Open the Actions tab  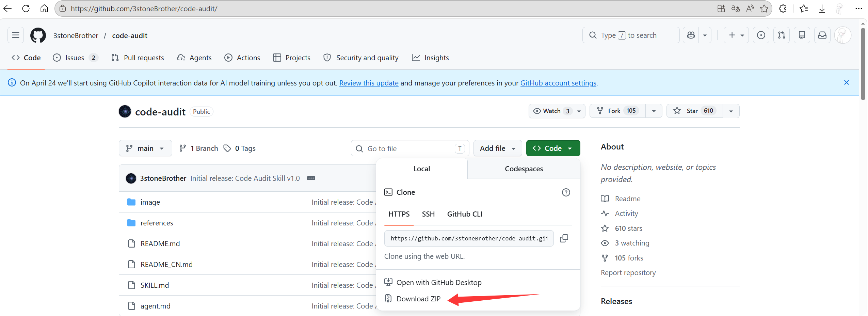click(x=242, y=58)
